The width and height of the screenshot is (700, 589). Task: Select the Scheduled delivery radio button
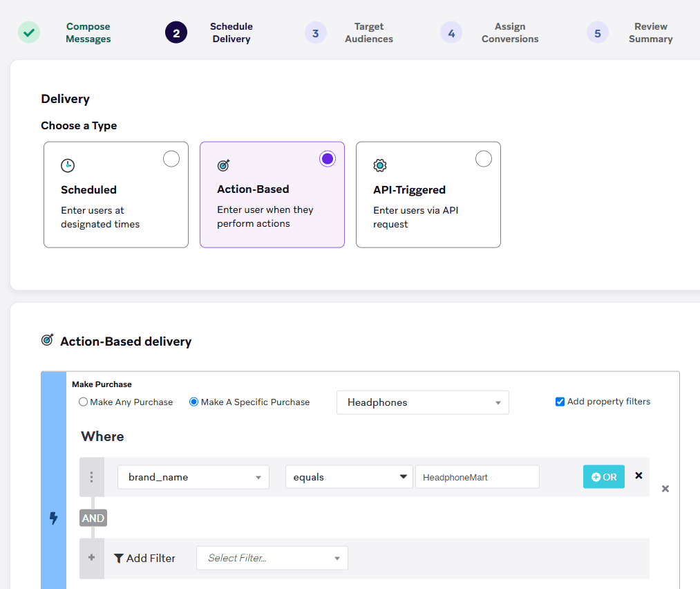(171, 159)
